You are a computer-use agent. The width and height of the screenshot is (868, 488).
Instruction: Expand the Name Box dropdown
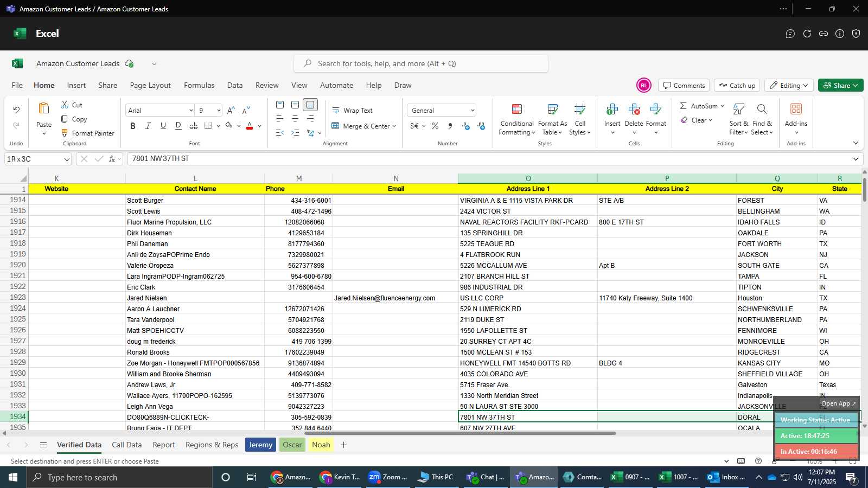(67, 159)
